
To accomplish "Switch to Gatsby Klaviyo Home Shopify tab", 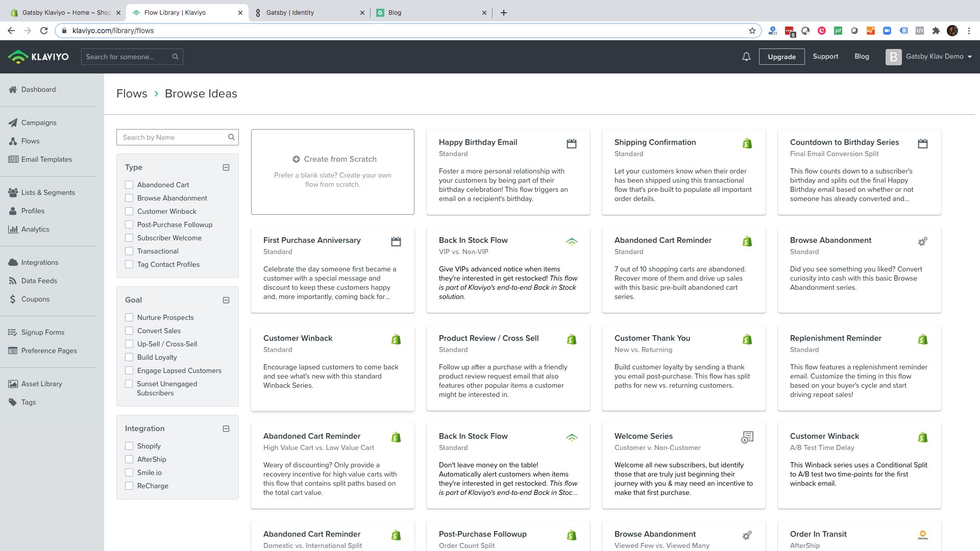I will coord(65,13).
